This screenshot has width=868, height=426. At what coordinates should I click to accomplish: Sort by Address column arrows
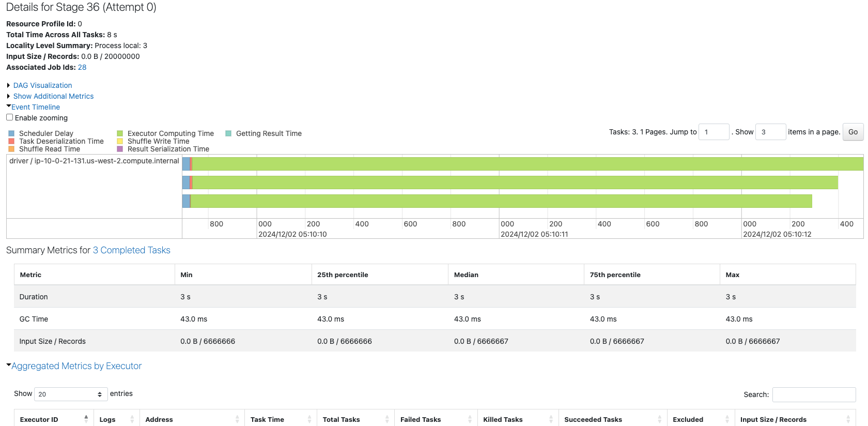(x=238, y=419)
